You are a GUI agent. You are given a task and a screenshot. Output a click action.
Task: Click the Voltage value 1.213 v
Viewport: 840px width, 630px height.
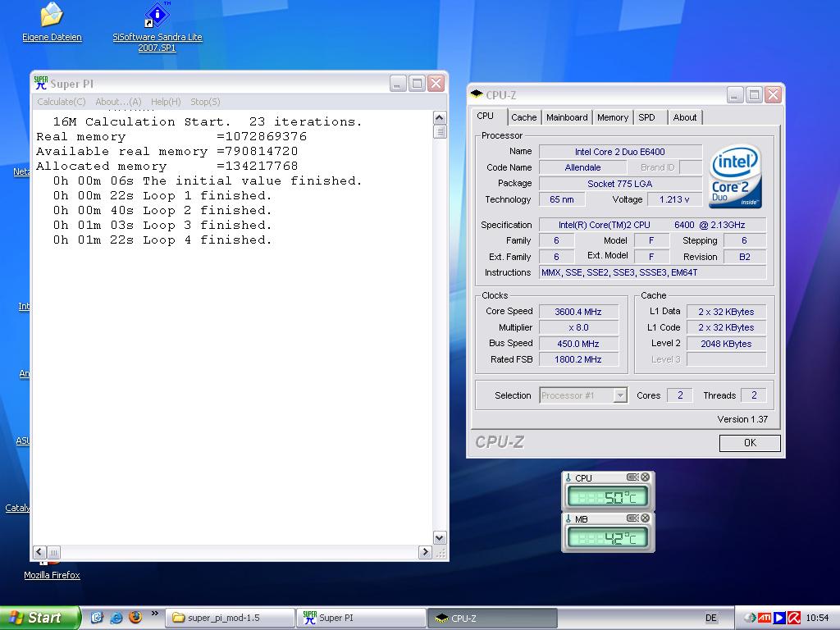674,199
